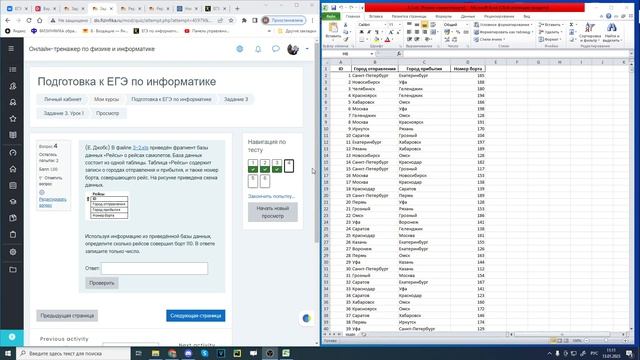Click the gear icon in left sidebar

(x=13, y=252)
